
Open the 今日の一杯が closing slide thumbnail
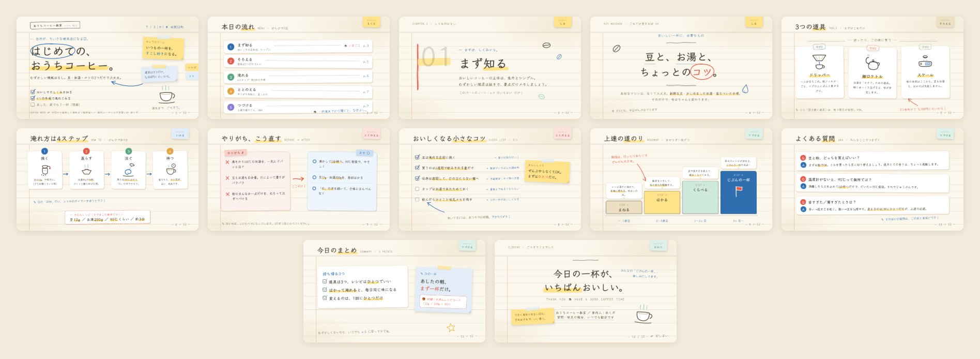[585, 291]
